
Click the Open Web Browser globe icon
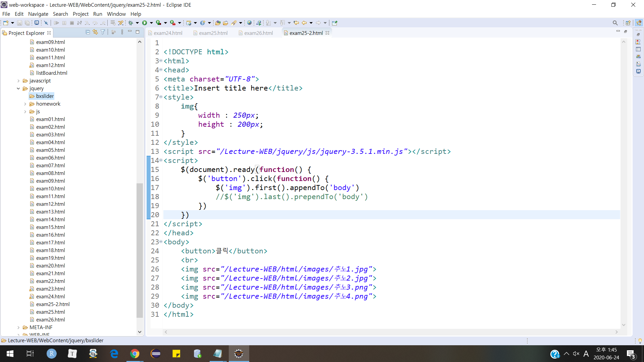point(249,23)
